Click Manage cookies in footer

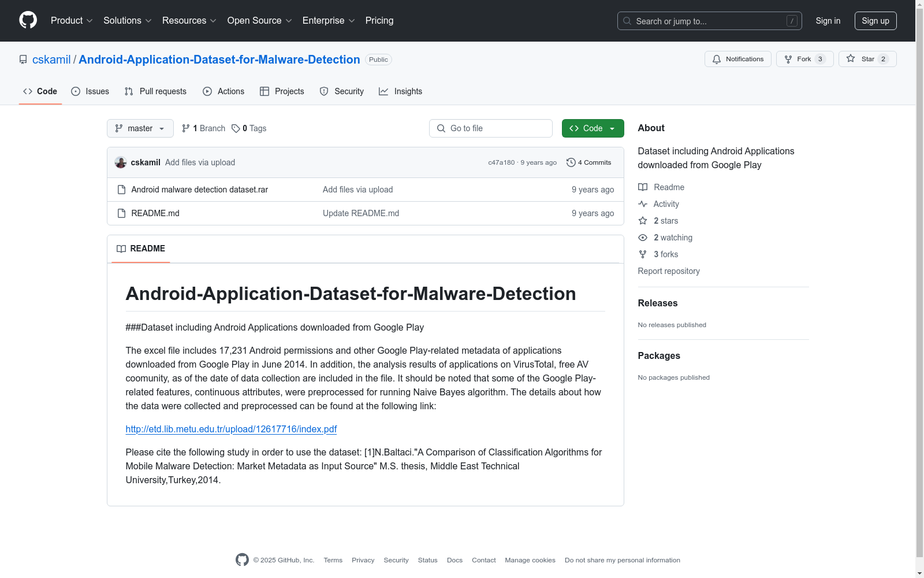pyautogui.click(x=530, y=560)
